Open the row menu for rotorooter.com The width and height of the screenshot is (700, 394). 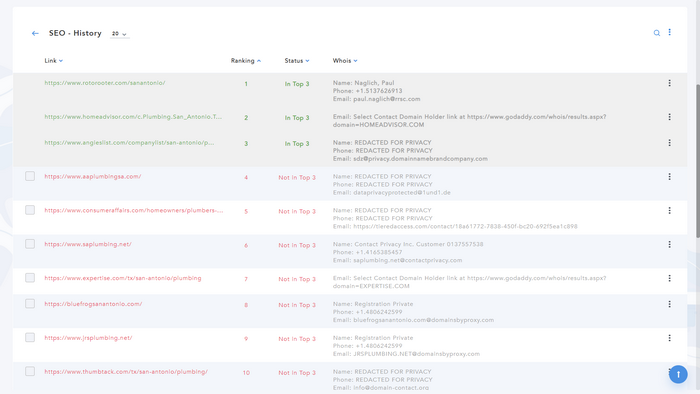(x=669, y=83)
